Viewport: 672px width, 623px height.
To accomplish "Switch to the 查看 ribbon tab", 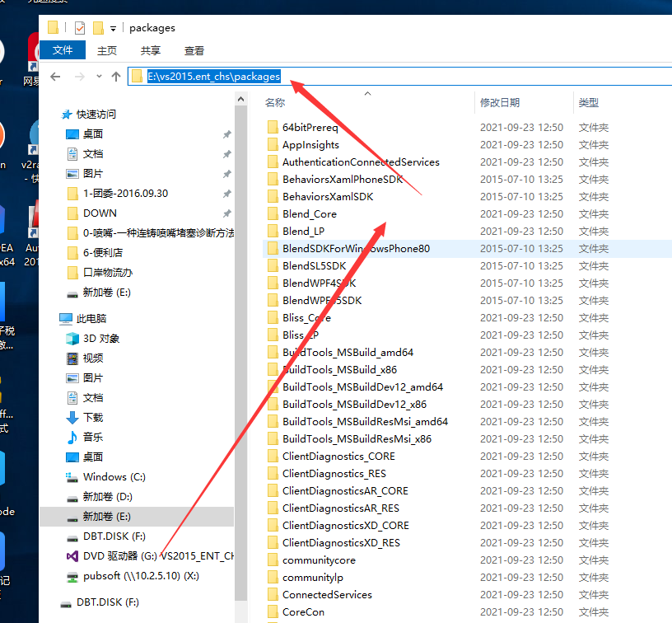I will click(x=194, y=50).
